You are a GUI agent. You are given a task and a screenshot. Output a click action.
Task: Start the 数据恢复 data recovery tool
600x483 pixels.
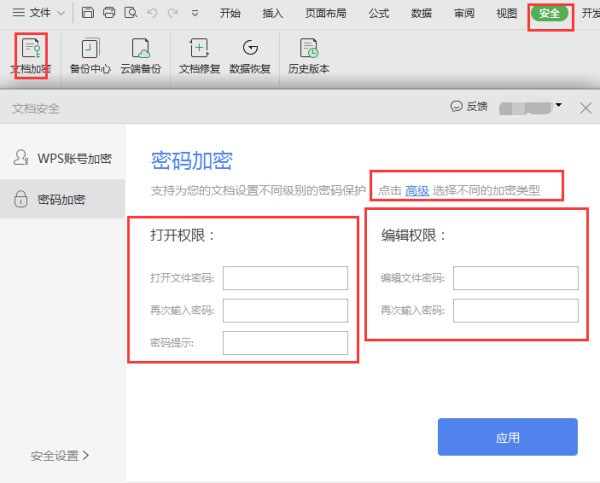click(250, 56)
